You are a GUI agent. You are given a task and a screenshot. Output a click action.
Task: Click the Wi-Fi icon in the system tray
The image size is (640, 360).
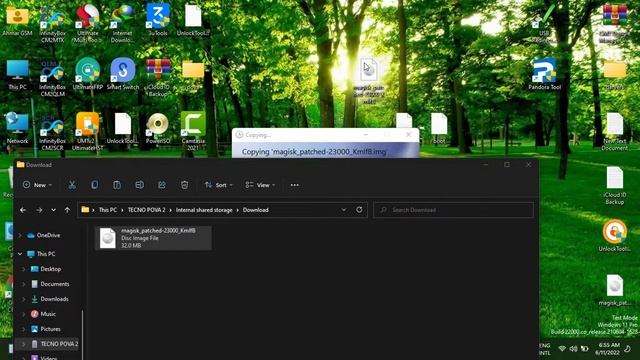(x=562, y=349)
